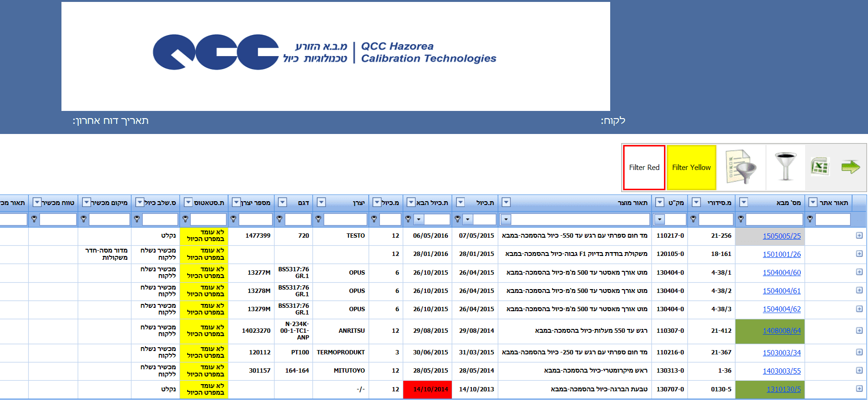Expand the row for 1505005/25
Viewport: 868px width, 400px height.
tap(859, 236)
